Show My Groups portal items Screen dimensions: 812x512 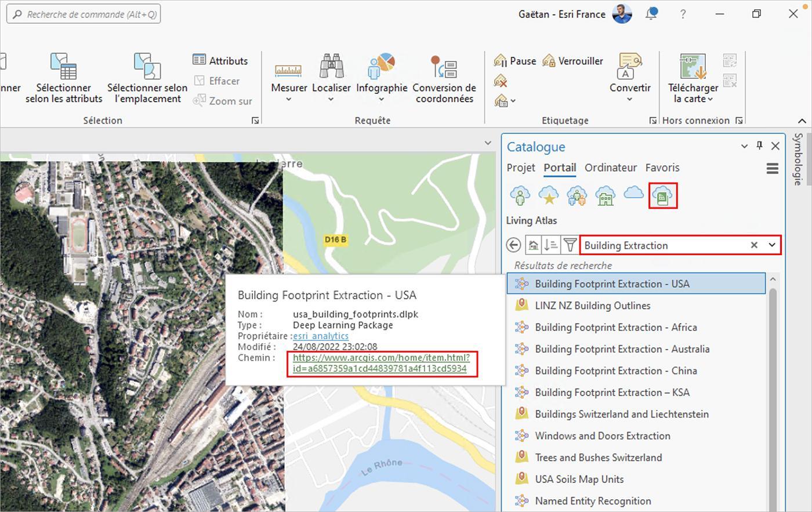coord(577,195)
